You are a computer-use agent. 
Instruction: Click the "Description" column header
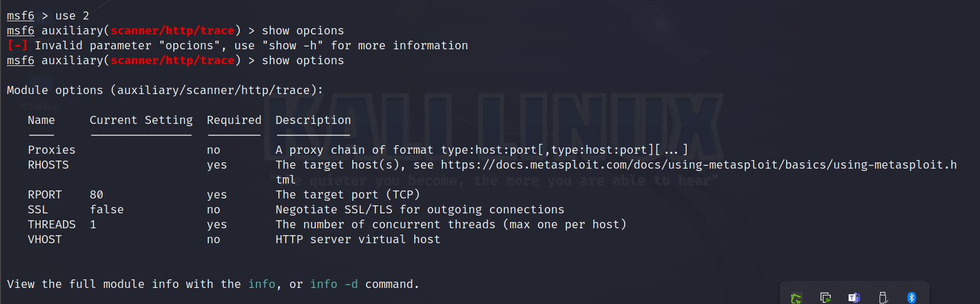313,120
